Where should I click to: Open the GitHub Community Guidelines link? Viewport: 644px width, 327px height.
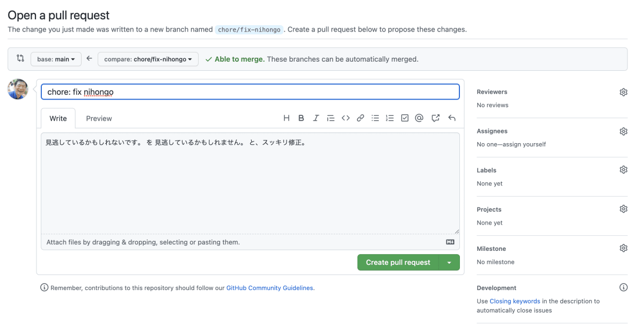point(270,288)
